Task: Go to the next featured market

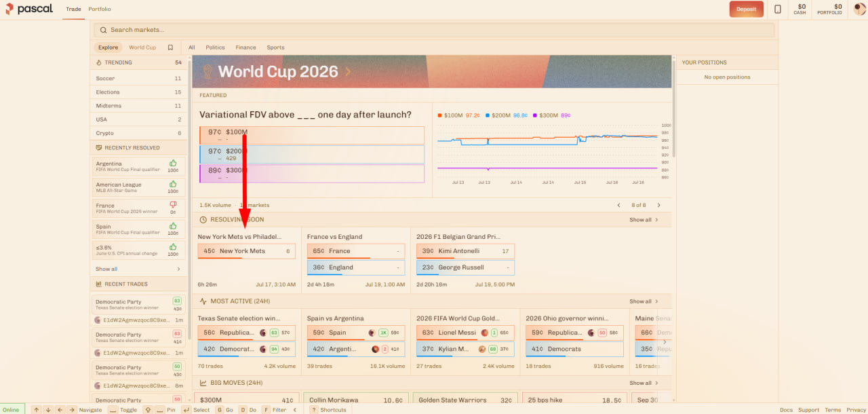Action: coord(658,205)
